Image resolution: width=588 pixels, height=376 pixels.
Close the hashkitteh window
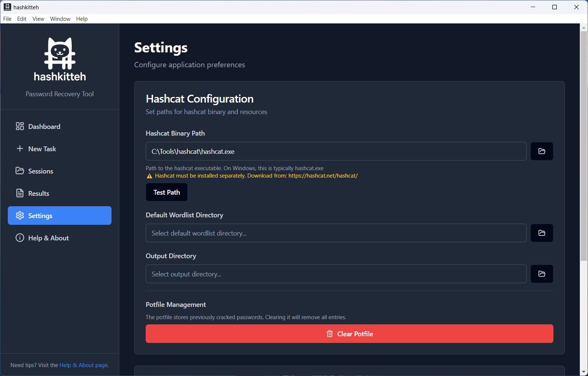tap(576, 7)
